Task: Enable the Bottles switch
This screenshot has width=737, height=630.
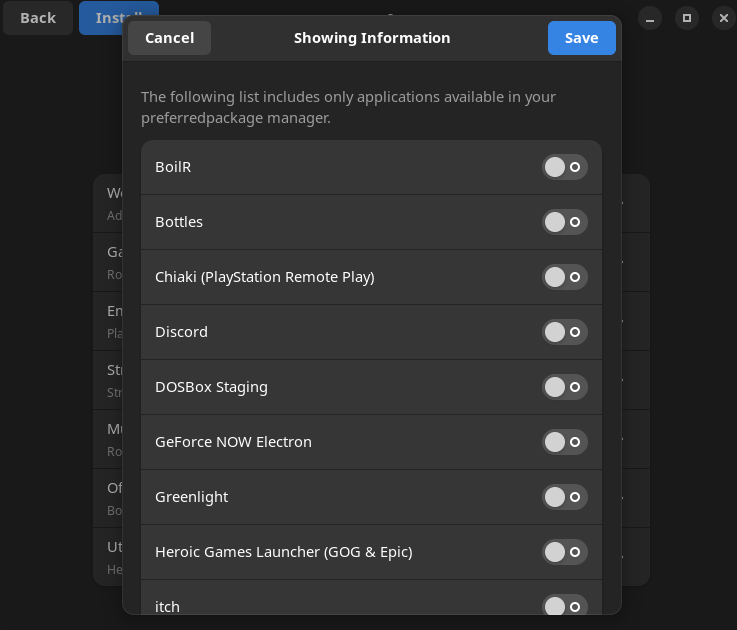Action: 565,222
